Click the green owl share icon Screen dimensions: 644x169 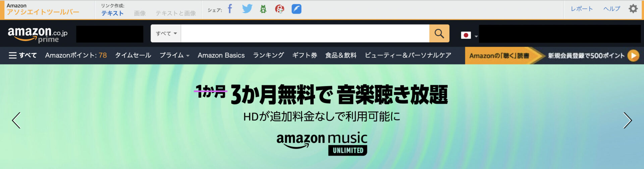pyautogui.click(x=263, y=9)
